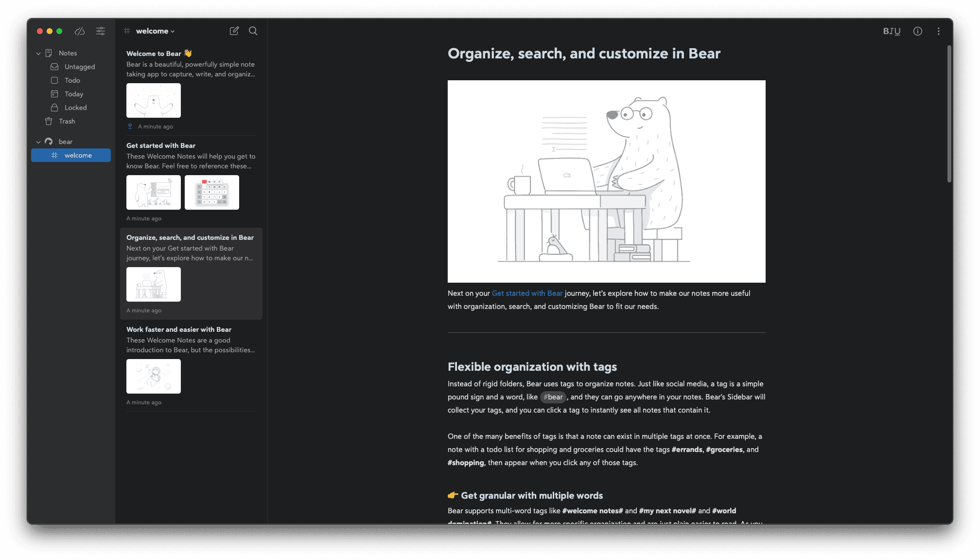Click the Untagged inbox icon
This screenshot has height=560, width=980.
(x=54, y=67)
